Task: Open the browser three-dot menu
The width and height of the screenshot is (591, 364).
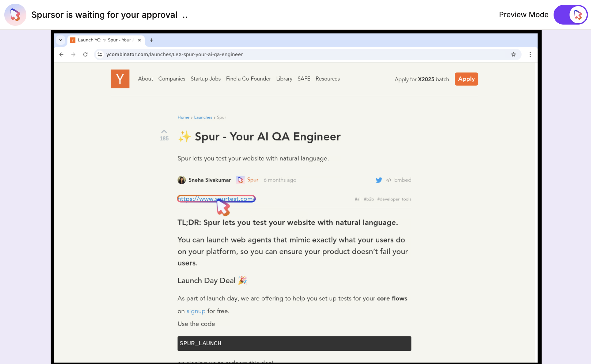Action: [x=530, y=55]
